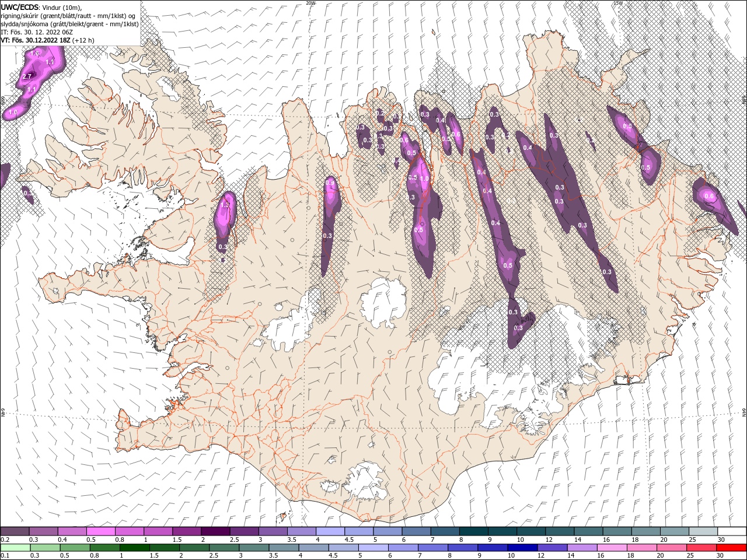Click bottom-row light purple swatch between 14 and 16

[x=582, y=548]
